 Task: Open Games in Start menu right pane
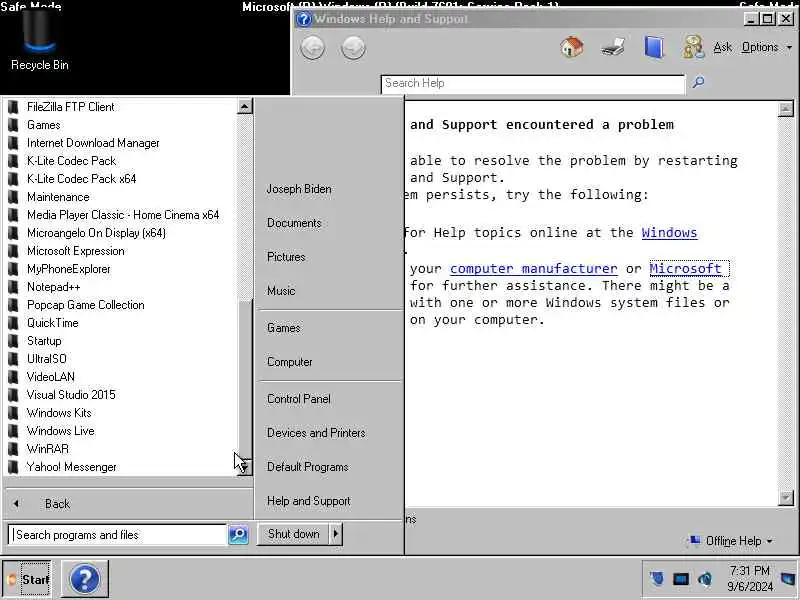(284, 328)
